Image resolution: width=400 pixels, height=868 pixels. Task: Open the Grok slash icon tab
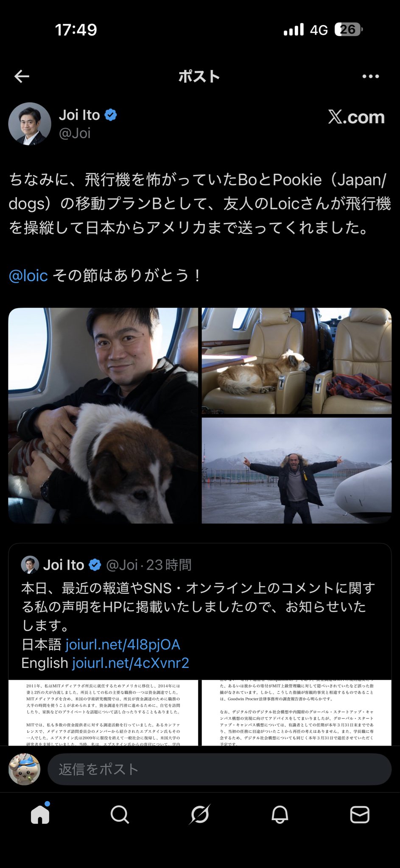[x=199, y=814]
